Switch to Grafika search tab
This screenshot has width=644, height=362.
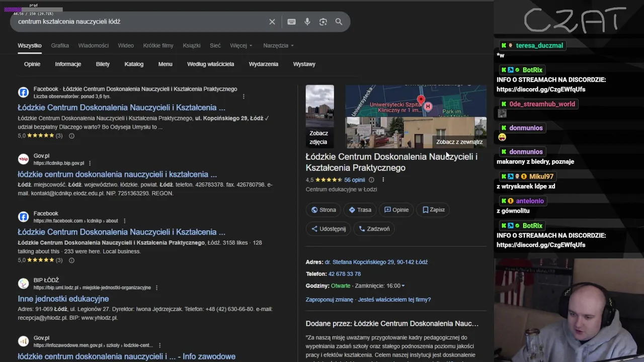[60, 45]
